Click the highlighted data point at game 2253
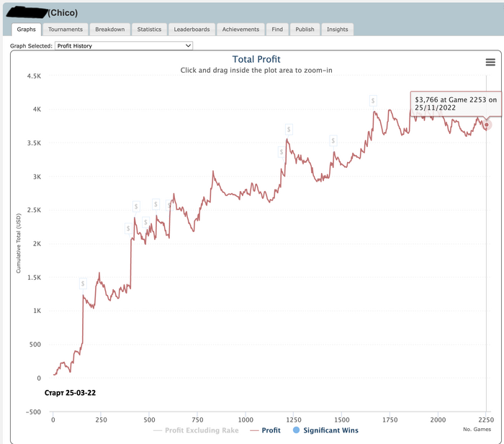This screenshot has height=444, width=504. pos(486,125)
